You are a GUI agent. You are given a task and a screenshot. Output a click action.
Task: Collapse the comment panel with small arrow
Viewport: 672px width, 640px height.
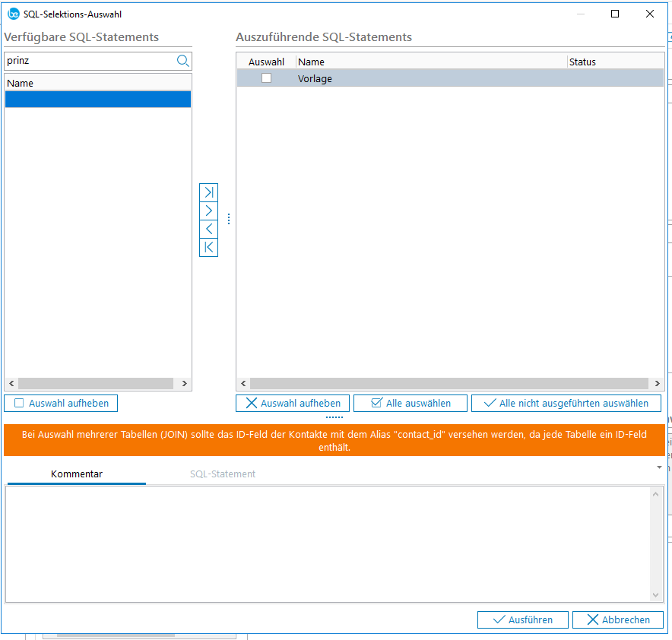[x=659, y=467]
